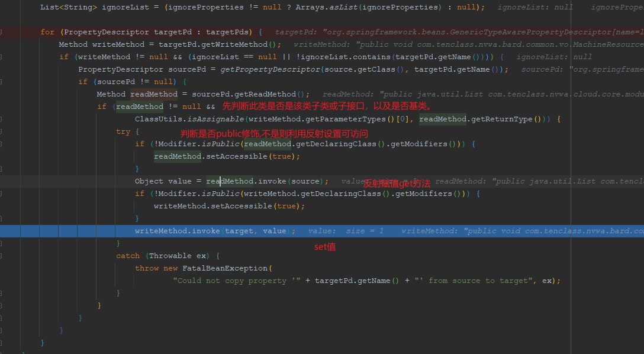Click the 'value: size = 1' hint on the highlighted line
This screenshot has height=354, width=644.
click(x=346, y=231)
